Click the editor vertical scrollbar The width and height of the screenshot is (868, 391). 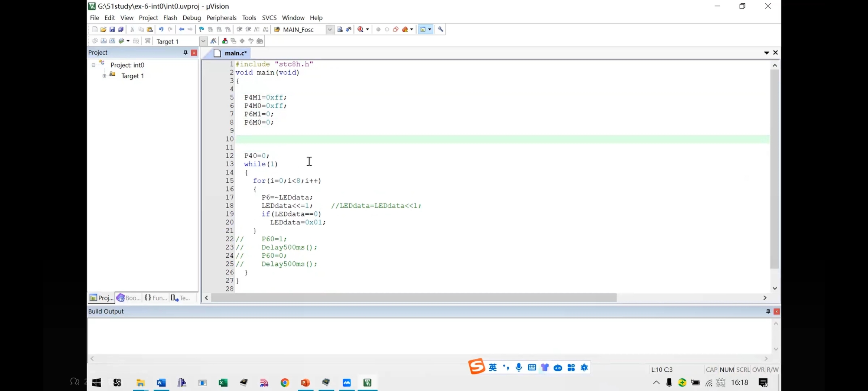click(x=775, y=169)
